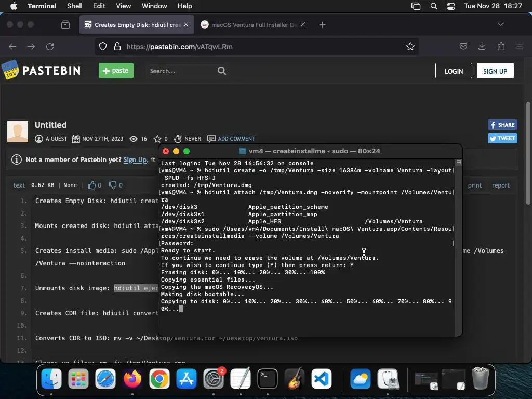Open Disk Utility from the Dock

[x=388, y=379]
